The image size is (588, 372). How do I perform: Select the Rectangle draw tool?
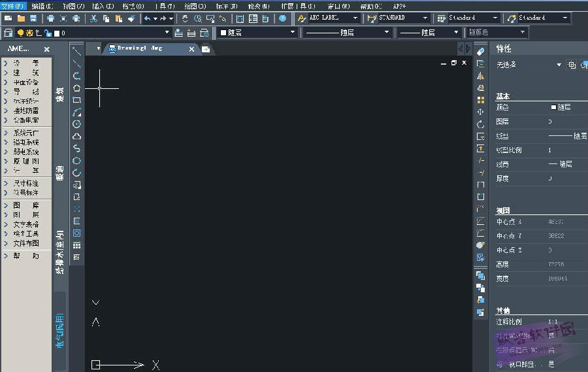point(76,100)
